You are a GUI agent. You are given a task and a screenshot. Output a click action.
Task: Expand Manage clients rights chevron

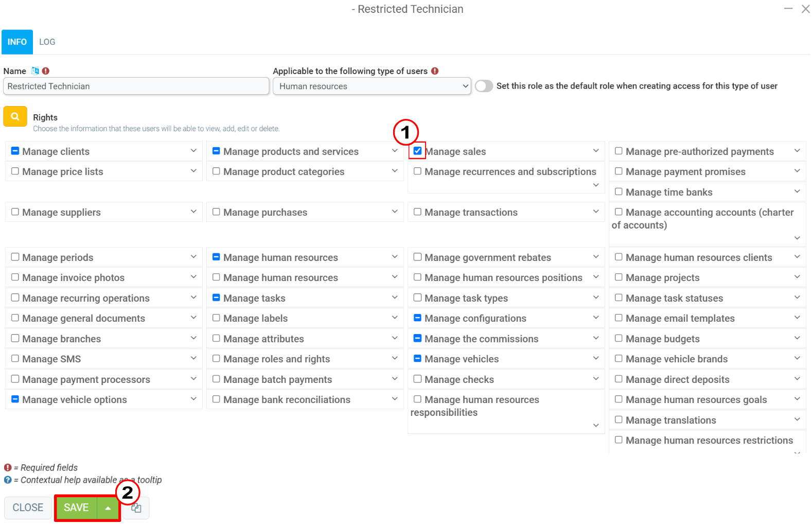(x=193, y=151)
